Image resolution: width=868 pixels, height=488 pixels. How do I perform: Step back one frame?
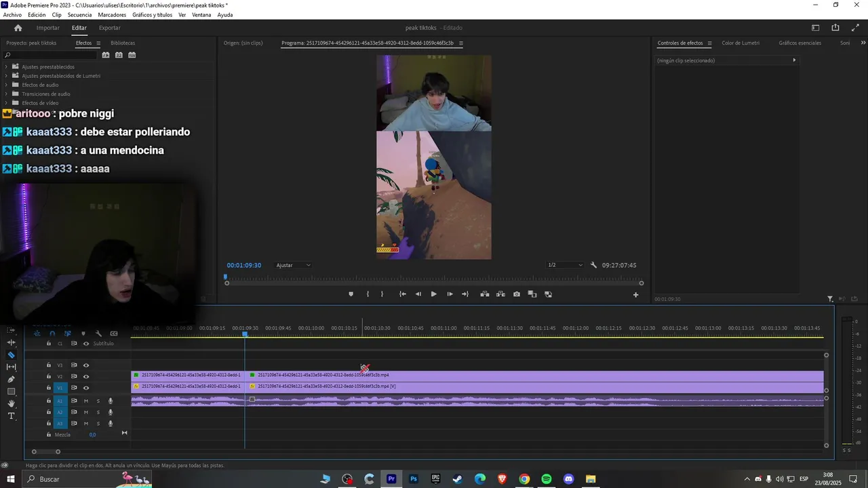(418, 294)
